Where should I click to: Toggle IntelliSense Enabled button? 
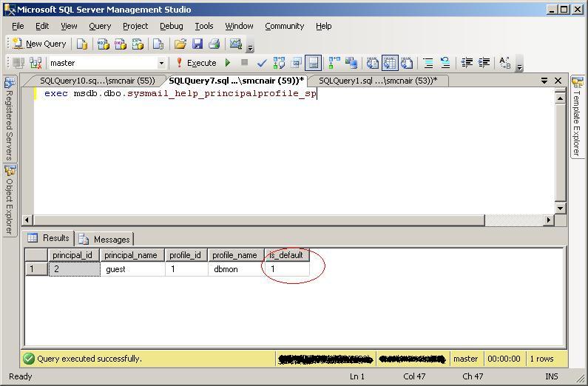coord(314,63)
